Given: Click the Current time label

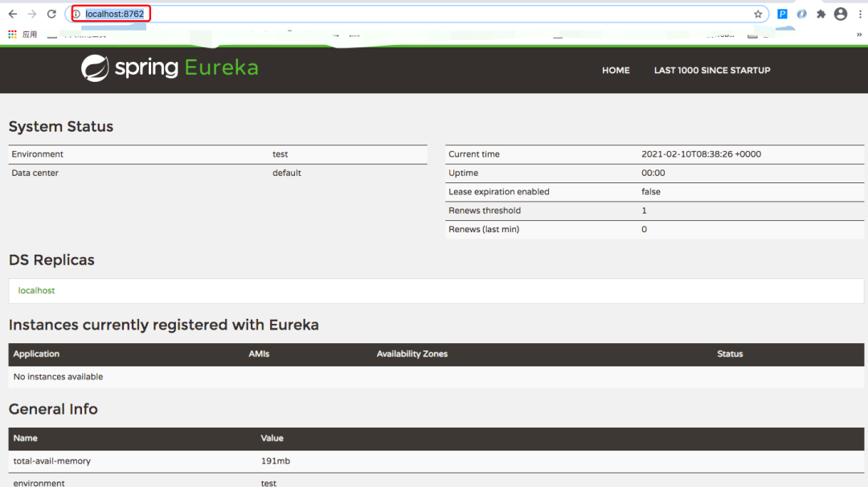Looking at the screenshot, I should 474,154.
